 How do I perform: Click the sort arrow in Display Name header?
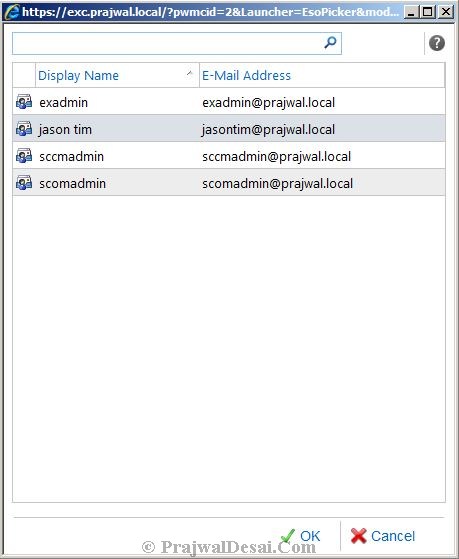pos(189,73)
